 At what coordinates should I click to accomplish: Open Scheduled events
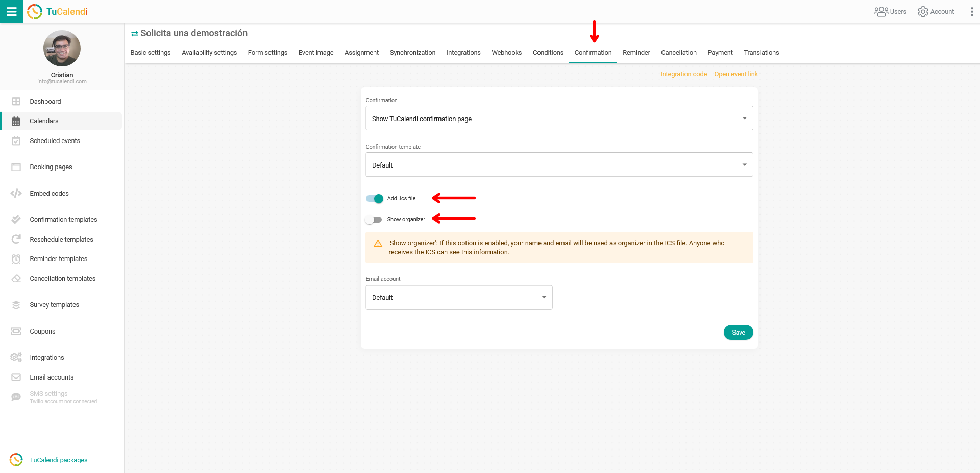55,140
